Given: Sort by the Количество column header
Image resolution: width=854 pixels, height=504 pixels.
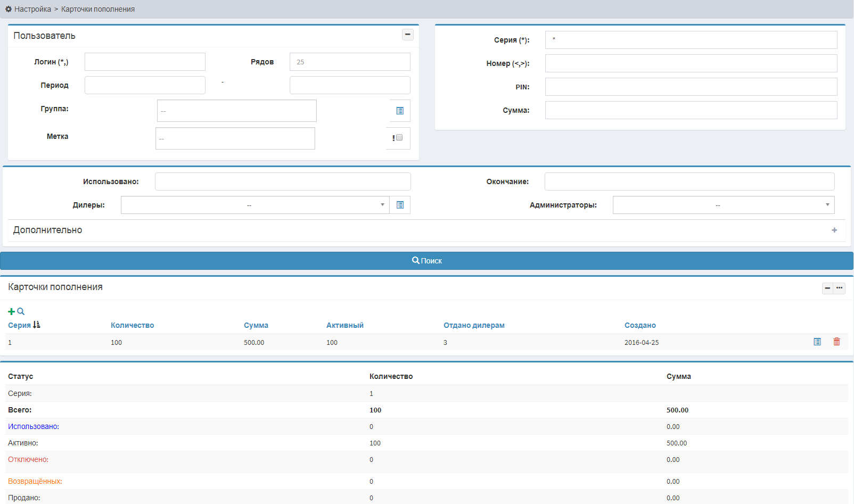Looking at the screenshot, I should coord(133,325).
